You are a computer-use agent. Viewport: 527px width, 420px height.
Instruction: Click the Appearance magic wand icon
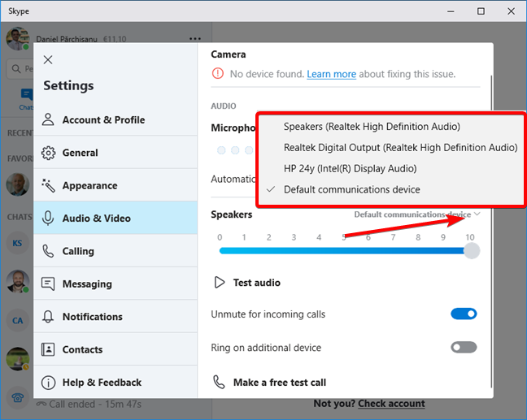48,185
